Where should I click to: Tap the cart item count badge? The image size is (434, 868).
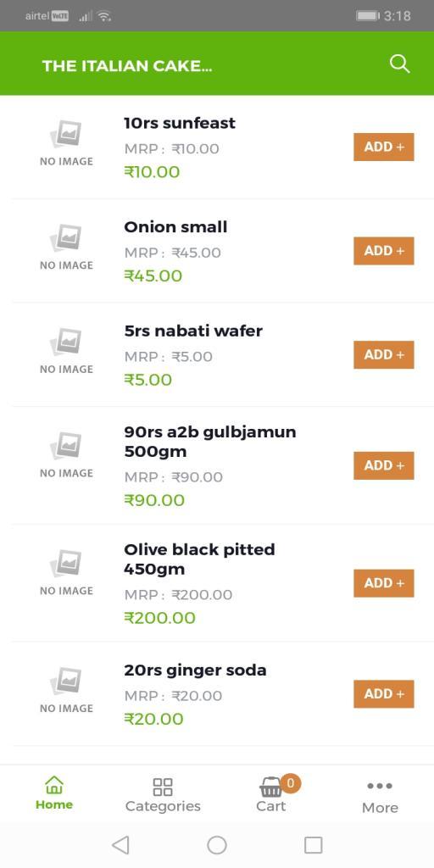click(291, 782)
